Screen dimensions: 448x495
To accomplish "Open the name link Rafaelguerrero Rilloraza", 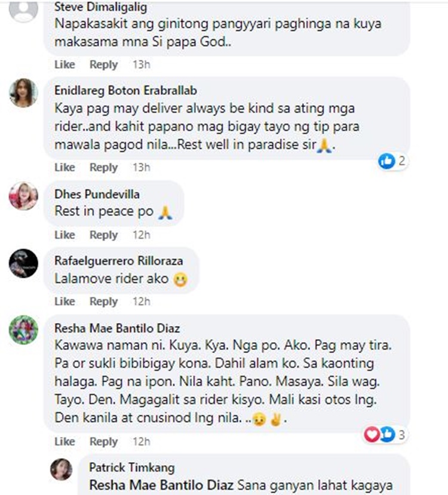I will [x=119, y=261].
